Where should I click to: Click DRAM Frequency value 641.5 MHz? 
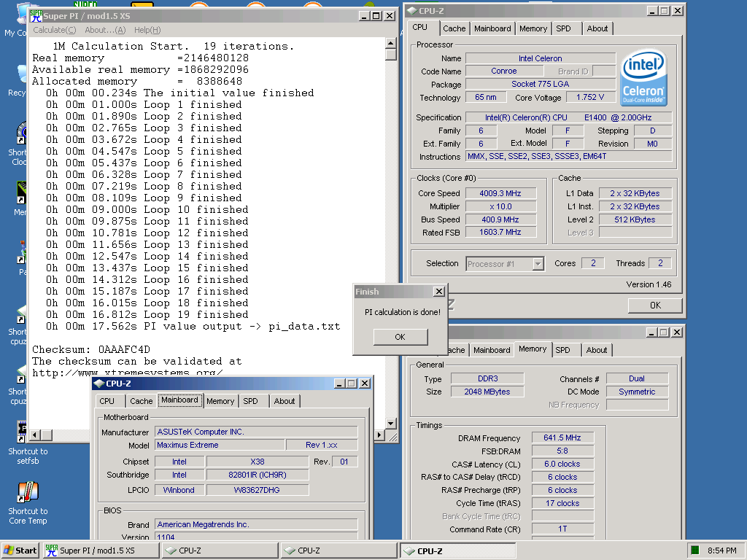(562, 437)
